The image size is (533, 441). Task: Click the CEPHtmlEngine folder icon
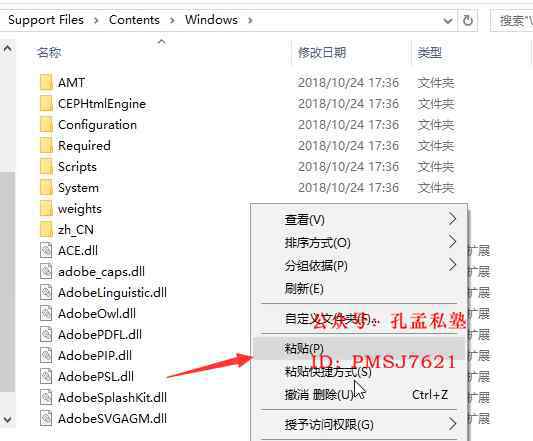point(46,104)
